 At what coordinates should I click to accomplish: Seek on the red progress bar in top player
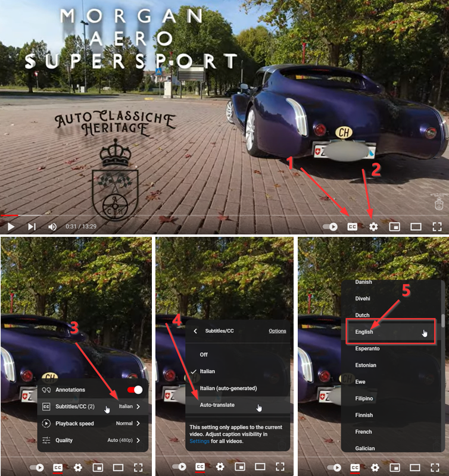pyautogui.click(x=9, y=215)
